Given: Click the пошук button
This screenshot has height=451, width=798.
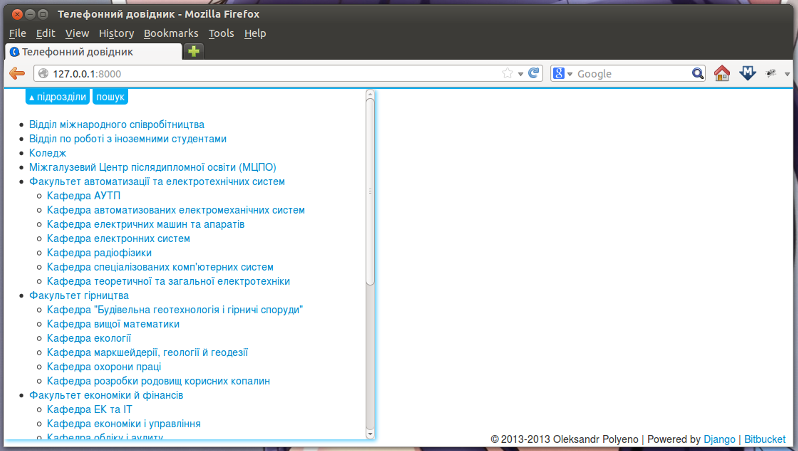Looking at the screenshot, I should 110,97.
